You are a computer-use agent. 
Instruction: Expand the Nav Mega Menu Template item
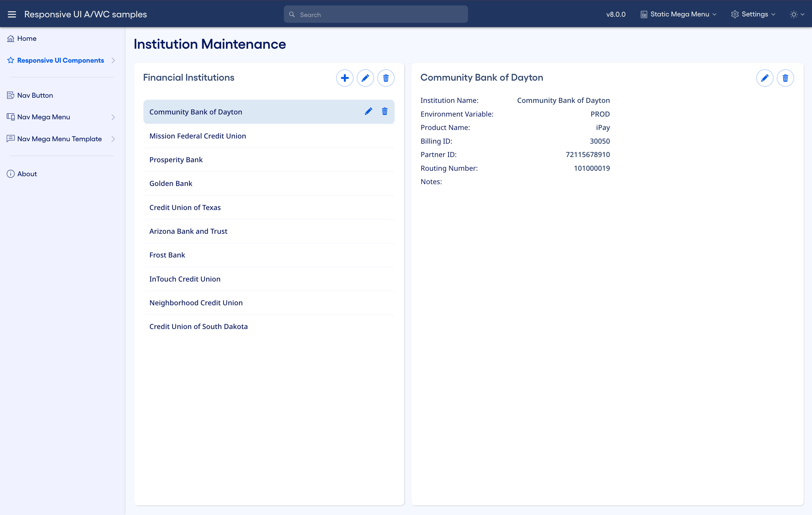(x=113, y=139)
